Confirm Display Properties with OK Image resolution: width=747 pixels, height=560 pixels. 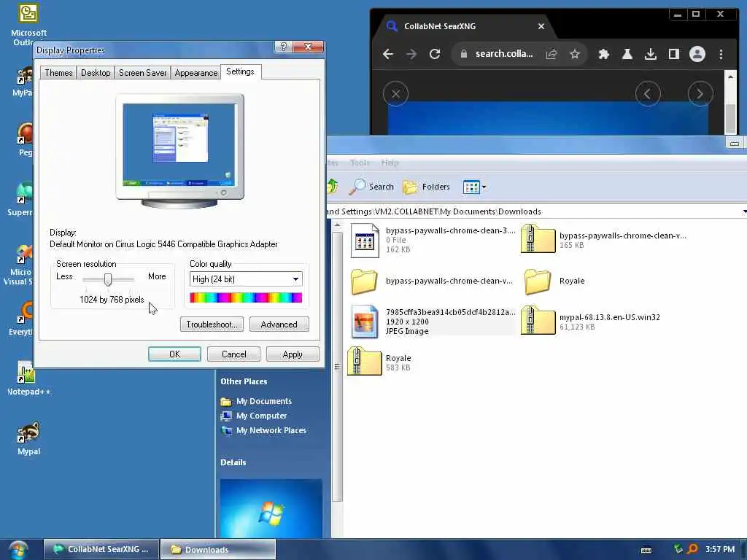click(x=174, y=354)
